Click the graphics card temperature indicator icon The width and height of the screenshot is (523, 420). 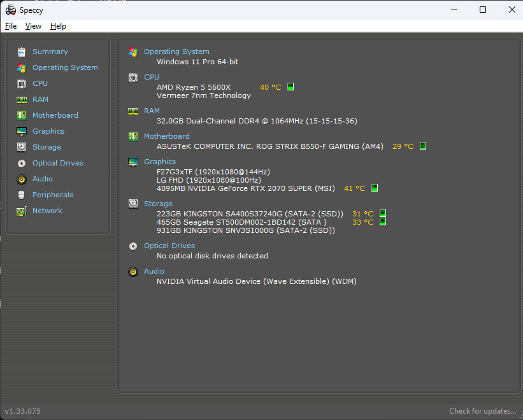click(x=375, y=188)
